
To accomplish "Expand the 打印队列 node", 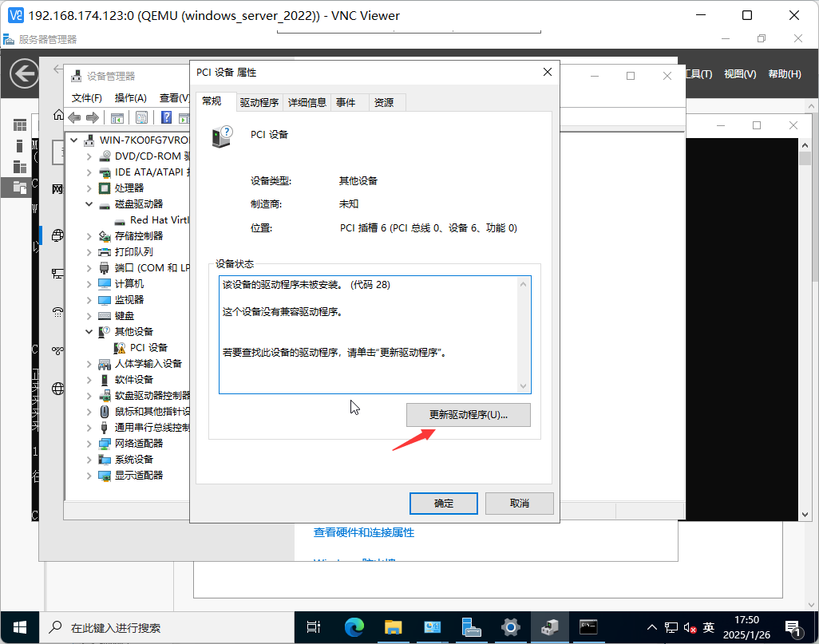I will pos(89,251).
